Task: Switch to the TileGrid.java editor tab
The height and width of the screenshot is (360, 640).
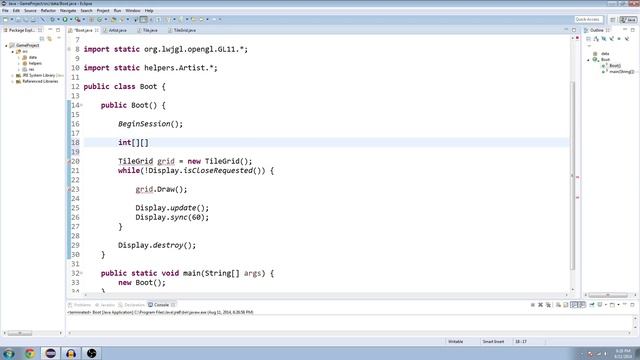Action: pyautogui.click(x=184, y=30)
